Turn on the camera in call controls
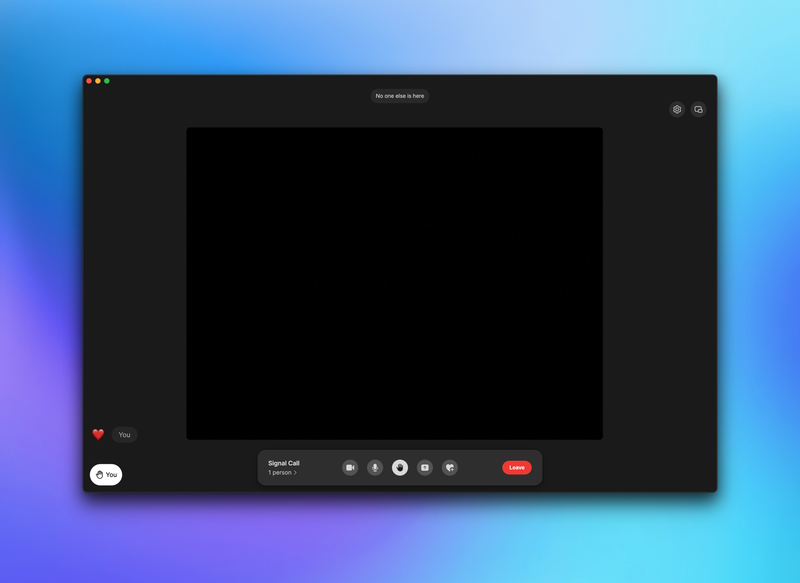Screen dimensions: 800x583 350,467
